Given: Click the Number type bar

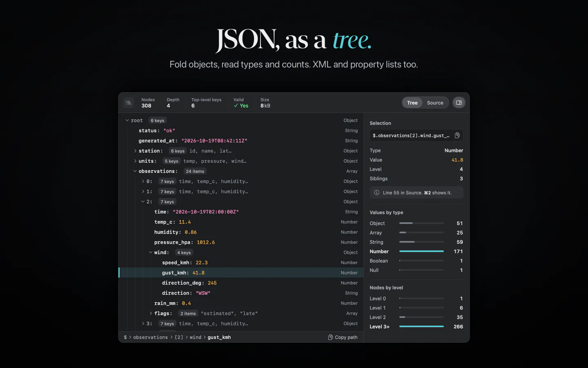Looking at the screenshot, I should [x=421, y=251].
